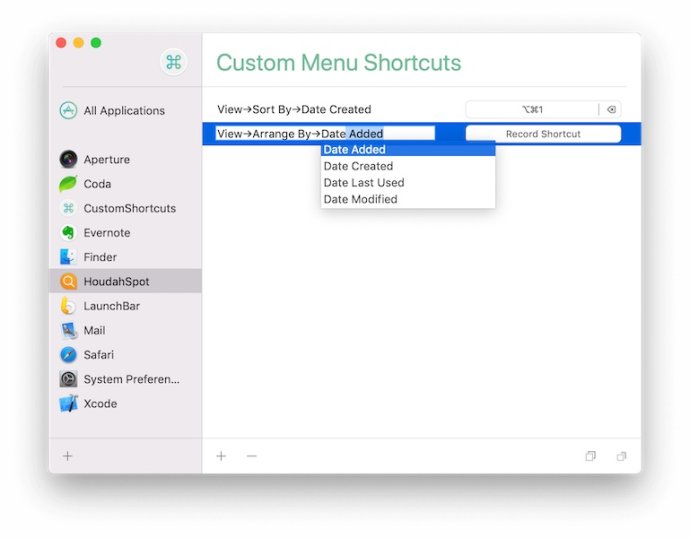Click the View→Arrange By→Date Added text field

pos(325,133)
